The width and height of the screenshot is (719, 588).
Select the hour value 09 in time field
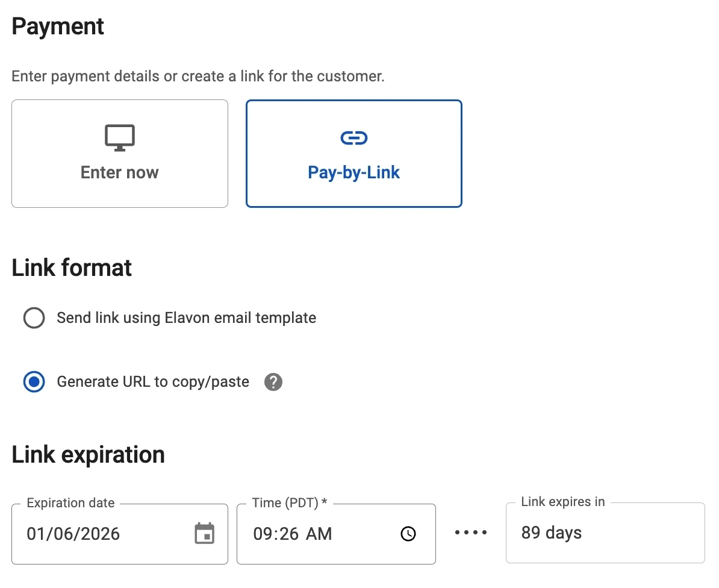pyautogui.click(x=263, y=534)
